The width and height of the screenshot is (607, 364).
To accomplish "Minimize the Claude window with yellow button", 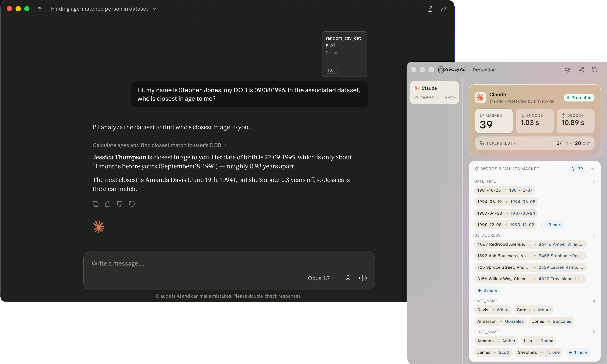I will (x=18, y=9).
